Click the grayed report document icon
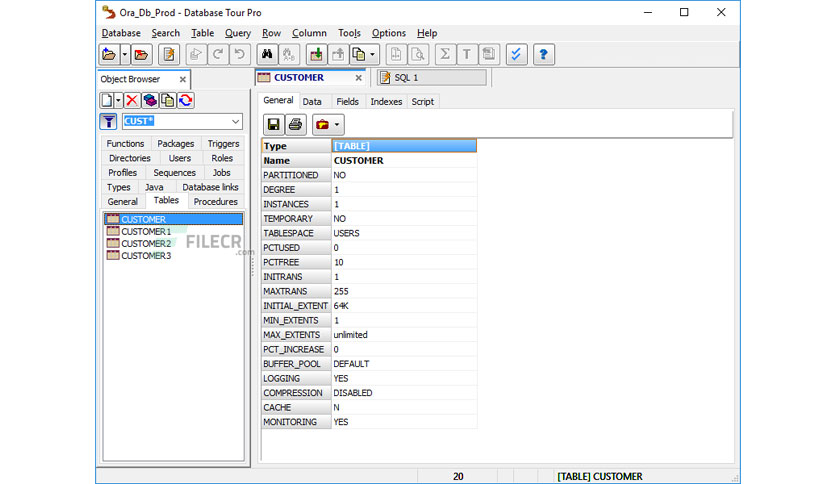The width and height of the screenshot is (836, 484). (489, 54)
